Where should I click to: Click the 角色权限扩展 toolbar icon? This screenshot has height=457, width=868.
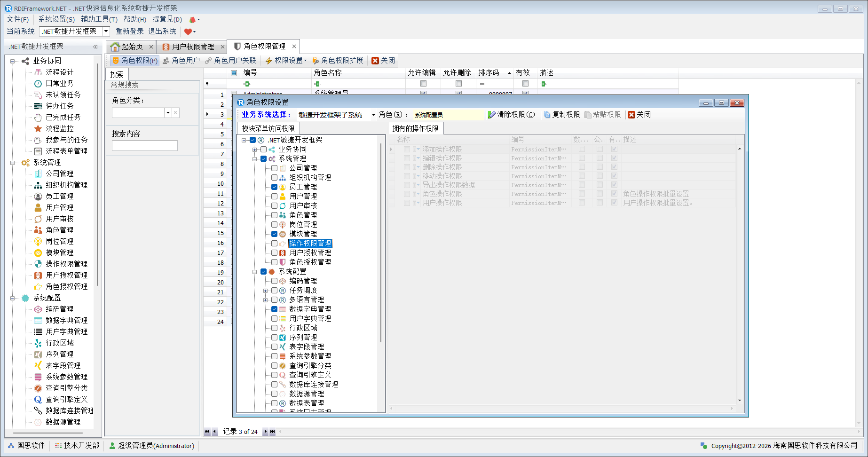[316, 61]
